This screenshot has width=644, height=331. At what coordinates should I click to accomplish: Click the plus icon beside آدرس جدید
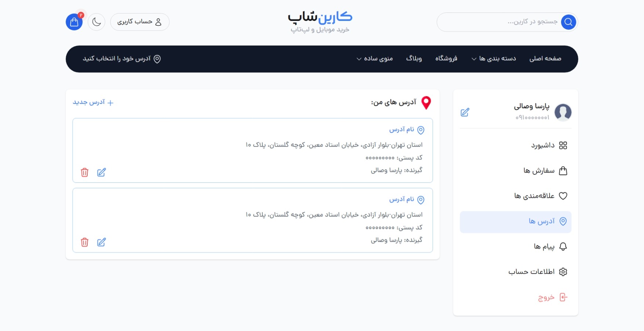point(110,103)
